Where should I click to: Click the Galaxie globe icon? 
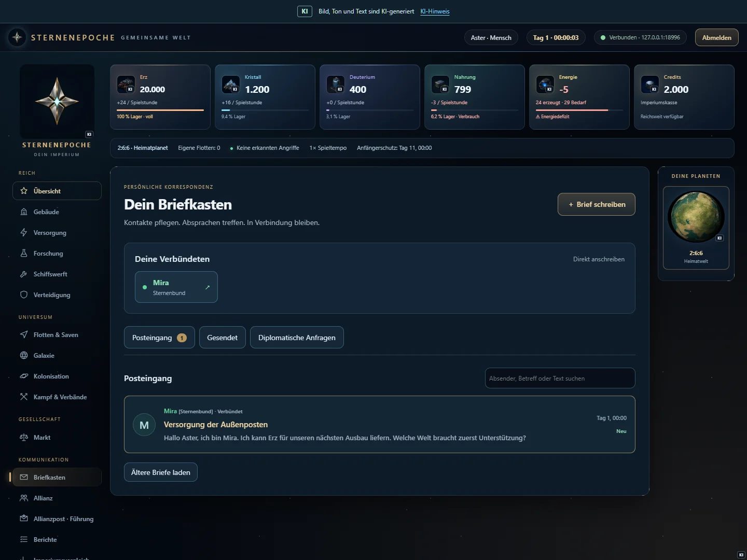click(x=24, y=355)
